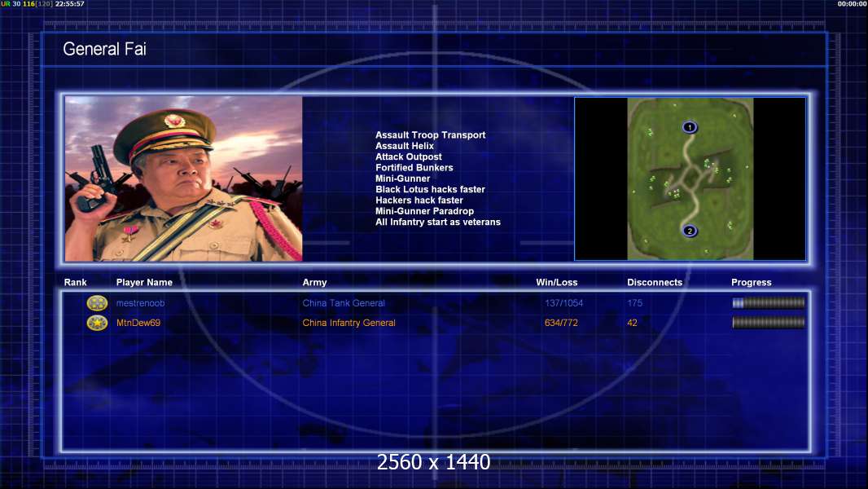Click mestrenoob's rank medal icon
This screenshot has width=868, height=489.
97,303
